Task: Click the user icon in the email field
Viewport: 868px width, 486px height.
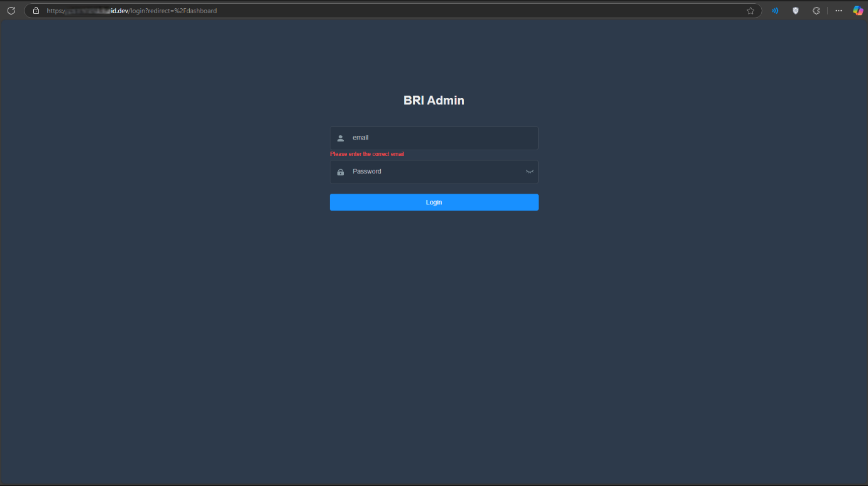Action: pyautogui.click(x=341, y=138)
